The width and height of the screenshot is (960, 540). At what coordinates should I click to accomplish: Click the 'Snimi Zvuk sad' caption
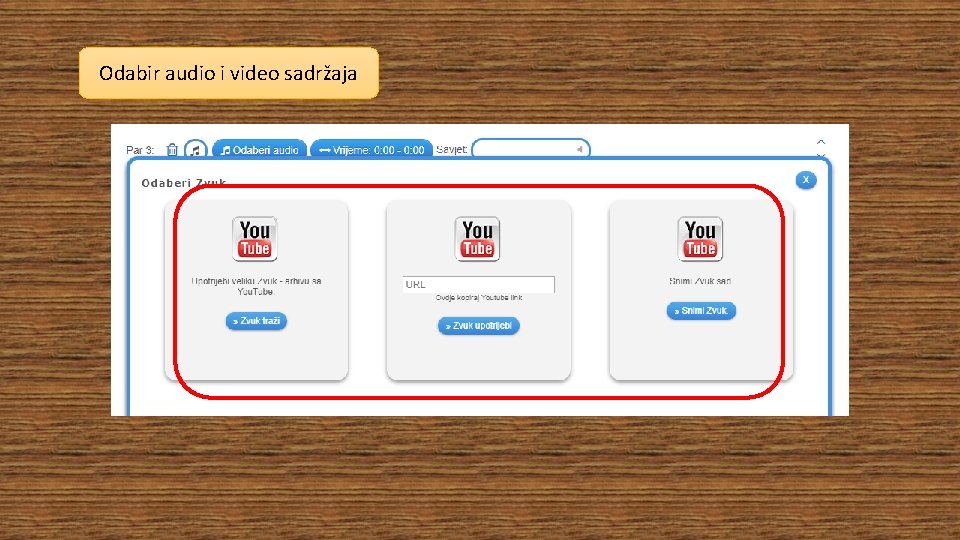pyautogui.click(x=700, y=281)
